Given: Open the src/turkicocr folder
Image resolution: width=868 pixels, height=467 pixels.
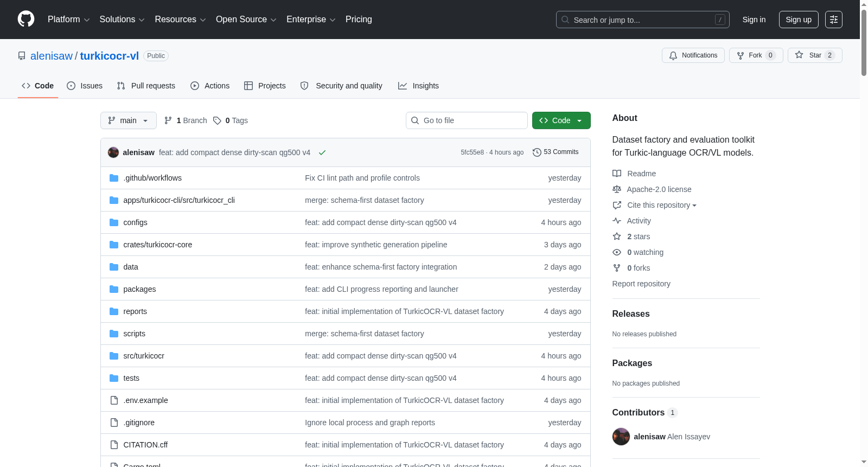Looking at the screenshot, I should (144, 356).
